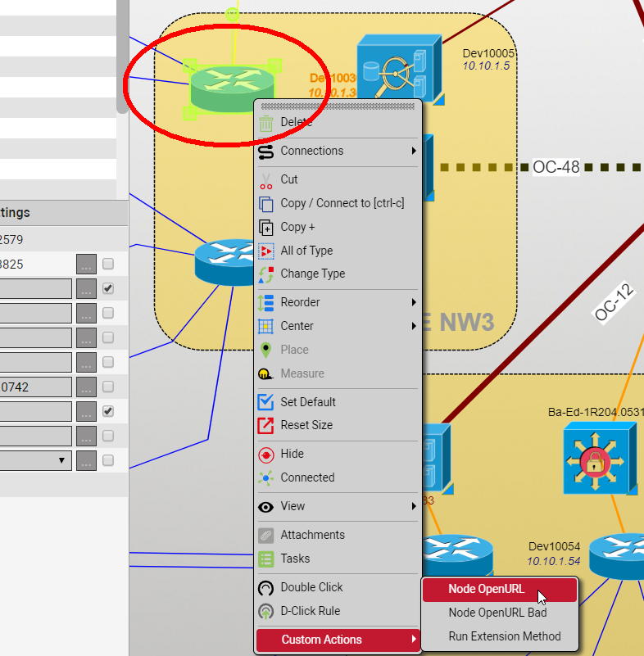Toggle the checkbox beside the dropdown field
Viewport: 644px width, 656px height.
(108, 461)
